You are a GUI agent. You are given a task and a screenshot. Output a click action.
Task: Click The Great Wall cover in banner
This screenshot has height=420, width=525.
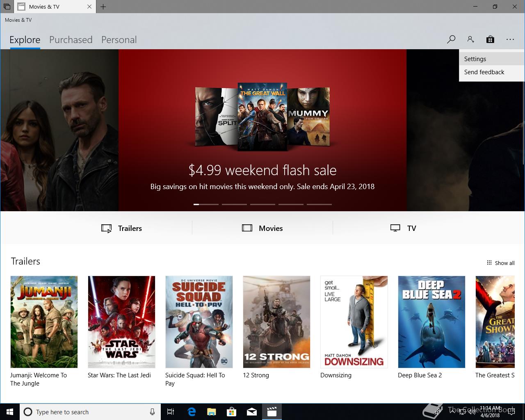click(x=262, y=117)
